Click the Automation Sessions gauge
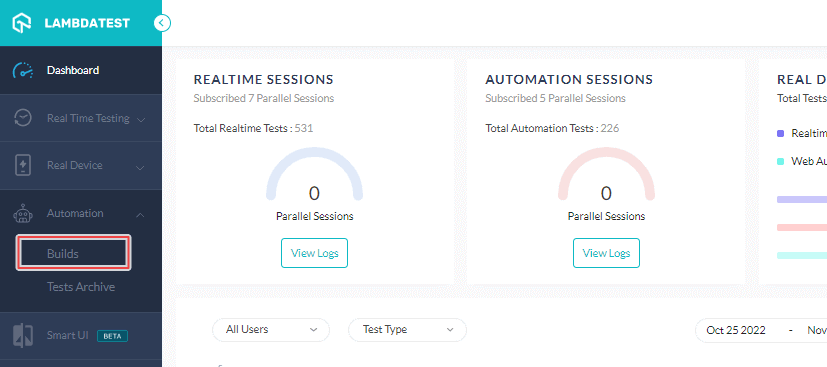The width and height of the screenshot is (827, 367). (606, 174)
